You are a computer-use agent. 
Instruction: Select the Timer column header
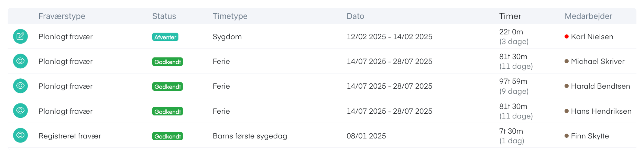tap(510, 16)
